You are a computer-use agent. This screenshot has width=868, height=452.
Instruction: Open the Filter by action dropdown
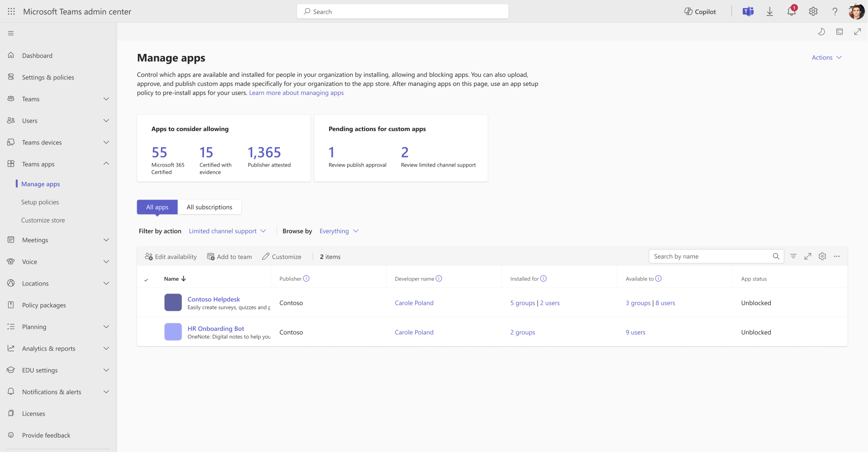point(227,231)
